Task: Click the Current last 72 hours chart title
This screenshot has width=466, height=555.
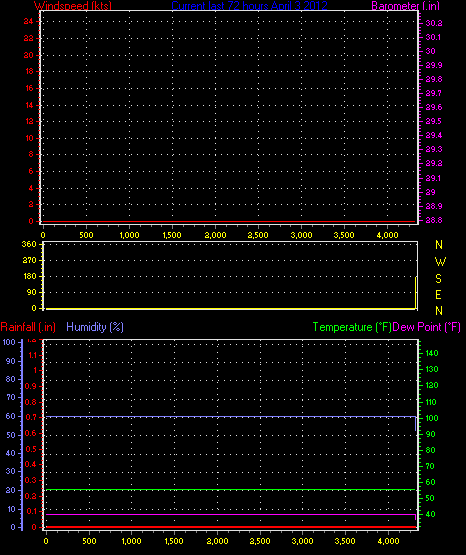Action: click(x=249, y=5)
